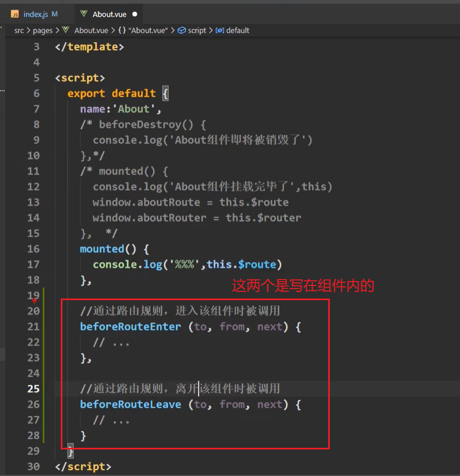Click the unsaved dot on About.vue tab
Screen dimensions: 460x476
pos(135,14)
